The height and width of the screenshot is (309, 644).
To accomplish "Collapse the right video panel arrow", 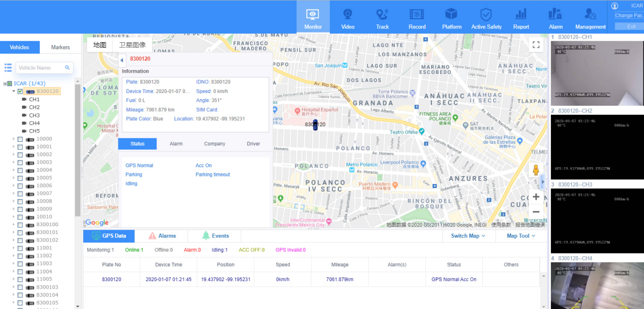I will tap(543, 181).
